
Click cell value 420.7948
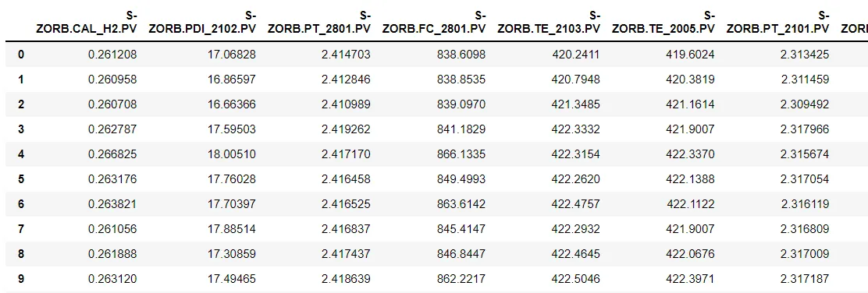[x=576, y=79]
